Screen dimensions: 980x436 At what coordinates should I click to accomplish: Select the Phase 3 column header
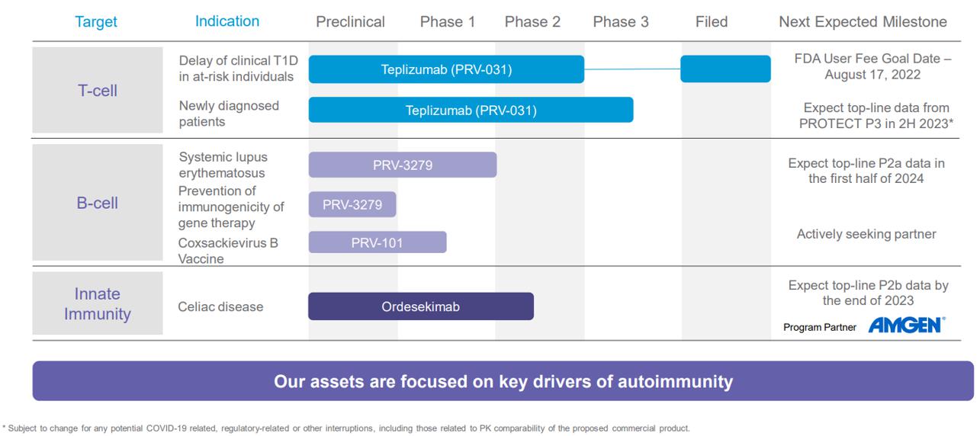pyautogui.click(x=621, y=22)
